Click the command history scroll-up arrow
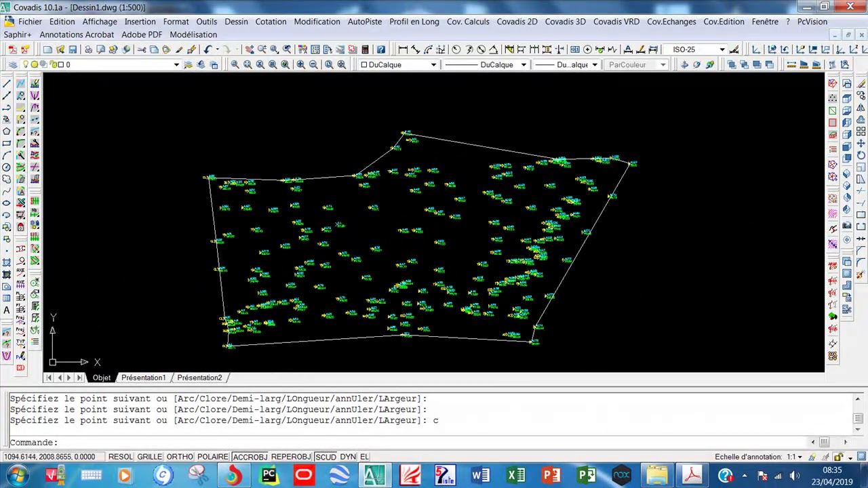 (858, 399)
